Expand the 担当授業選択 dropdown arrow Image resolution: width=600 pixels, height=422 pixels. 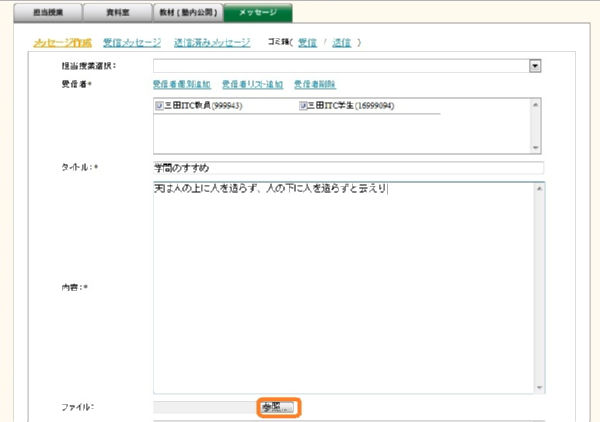pyautogui.click(x=535, y=65)
